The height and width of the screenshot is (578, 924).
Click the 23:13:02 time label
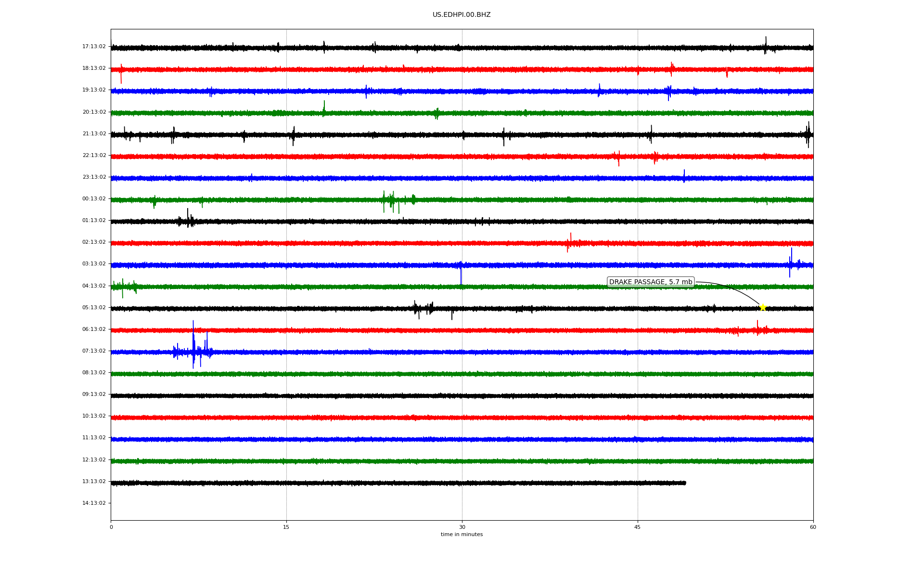coord(94,177)
